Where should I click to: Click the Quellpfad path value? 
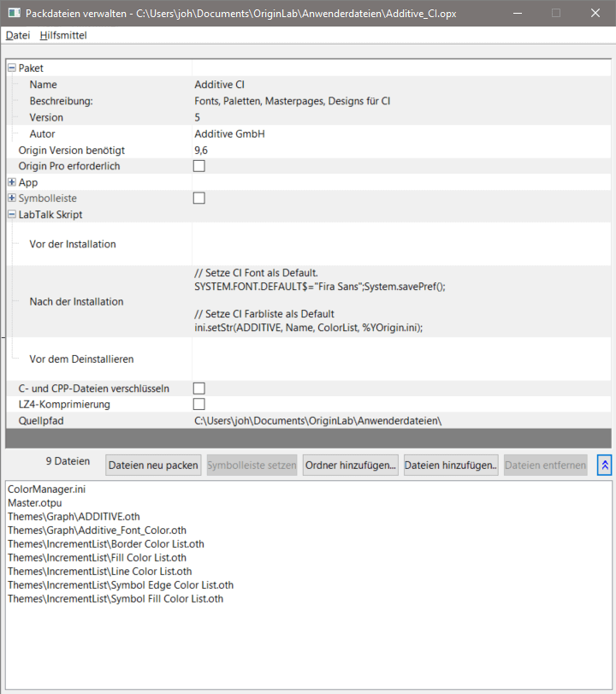[401, 420]
